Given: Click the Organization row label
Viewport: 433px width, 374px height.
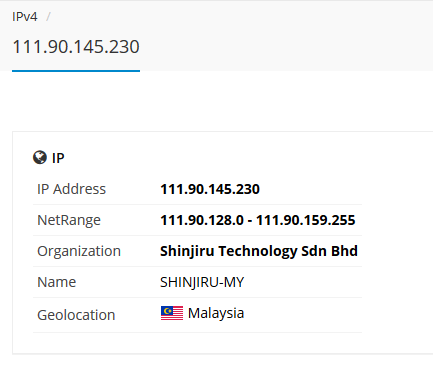Looking at the screenshot, I should coord(79,251).
